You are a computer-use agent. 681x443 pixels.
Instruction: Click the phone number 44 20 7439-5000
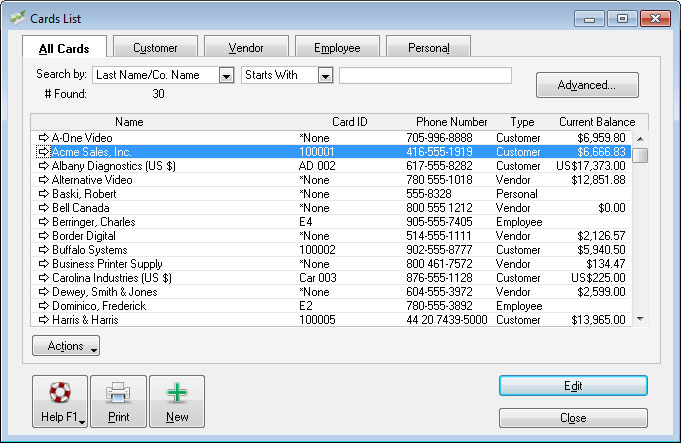click(x=447, y=320)
